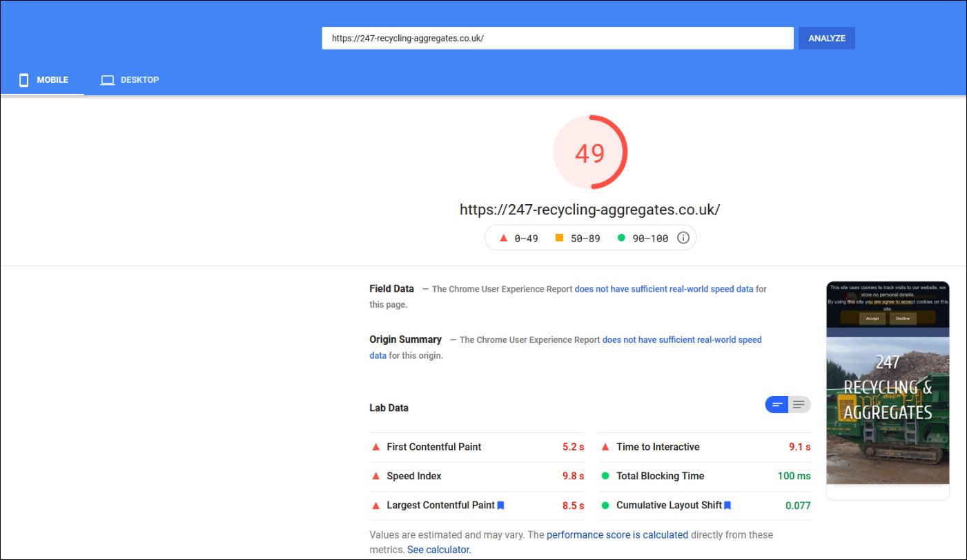
Task: Click green circle beside Cumulative Layout Shift
Action: pyautogui.click(x=605, y=506)
